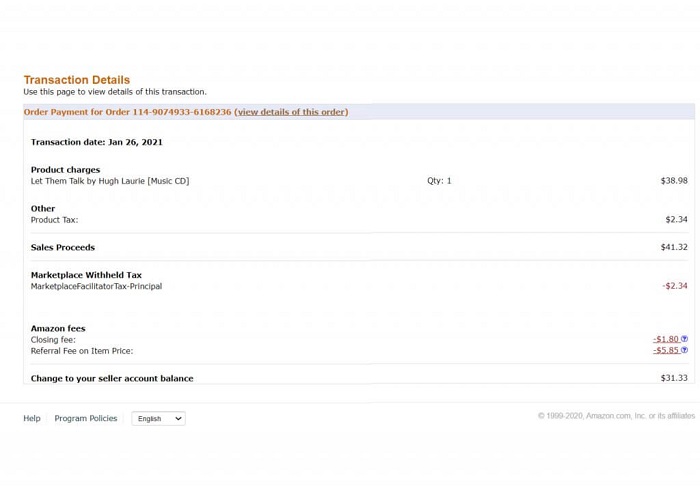700x494 pixels.
Task: Click the Transaction date Jan 26, 2021 text
Action: pyautogui.click(x=96, y=142)
